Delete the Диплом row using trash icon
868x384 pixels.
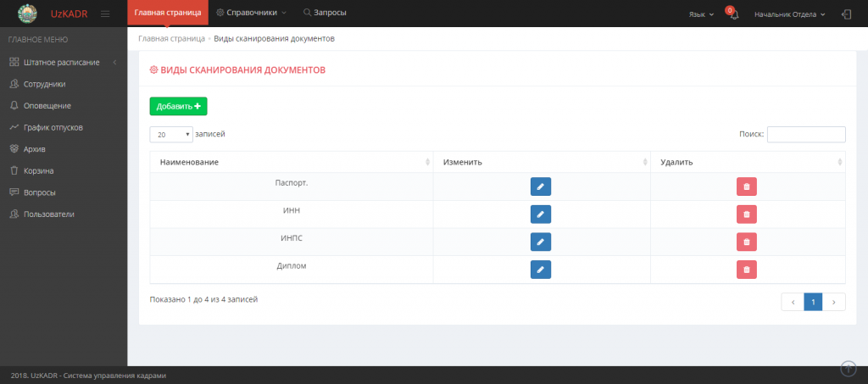[x=746, y=270]
